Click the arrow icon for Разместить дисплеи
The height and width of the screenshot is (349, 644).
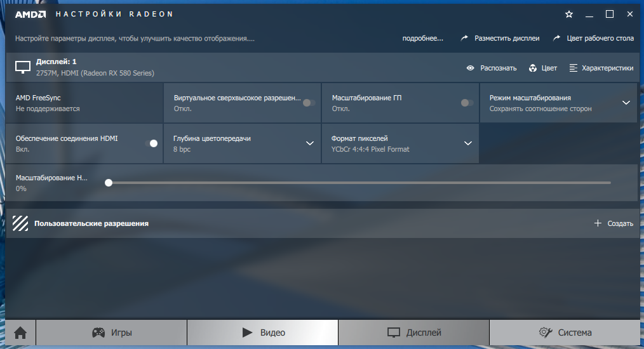pos(464,38)
